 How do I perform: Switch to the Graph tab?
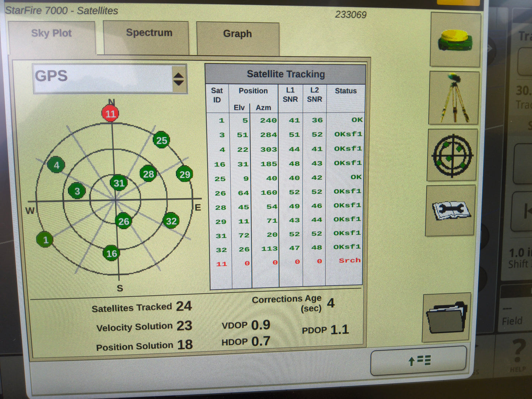[238, 38]
